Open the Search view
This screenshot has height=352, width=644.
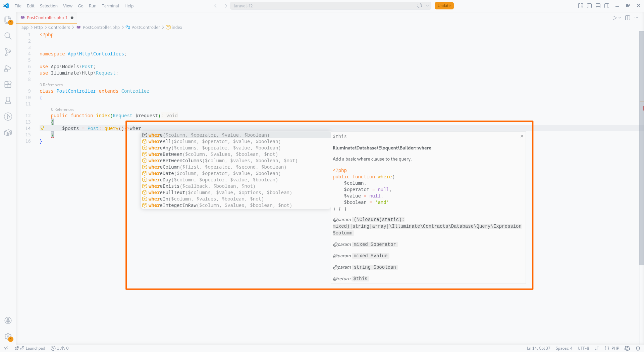pos(8,36)
